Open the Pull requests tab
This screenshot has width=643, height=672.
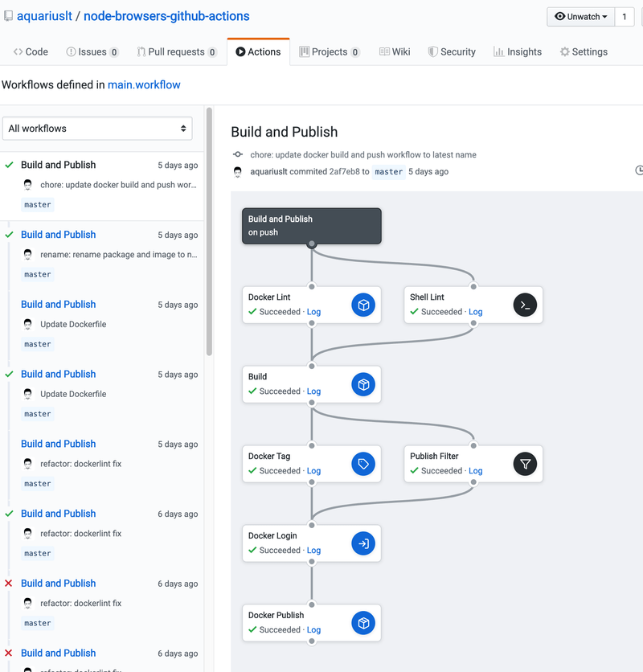pos(177,52)
